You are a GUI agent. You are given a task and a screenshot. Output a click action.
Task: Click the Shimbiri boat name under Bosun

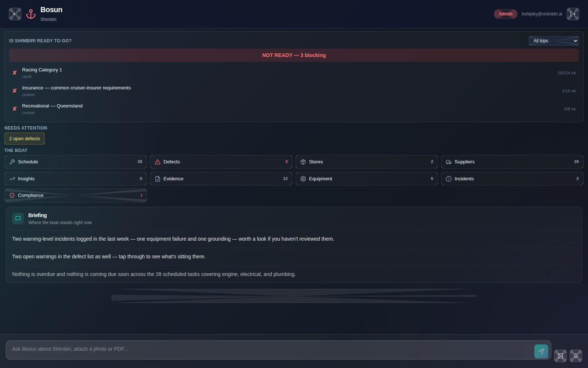point(48,20)
